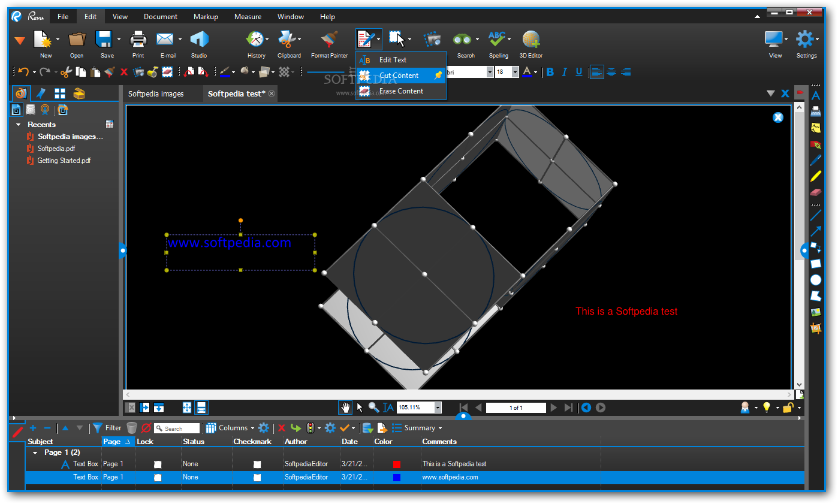838x504 pixels.
Task: Click the Bookmarks panel tab icon
Action: [x=41, y=93]
